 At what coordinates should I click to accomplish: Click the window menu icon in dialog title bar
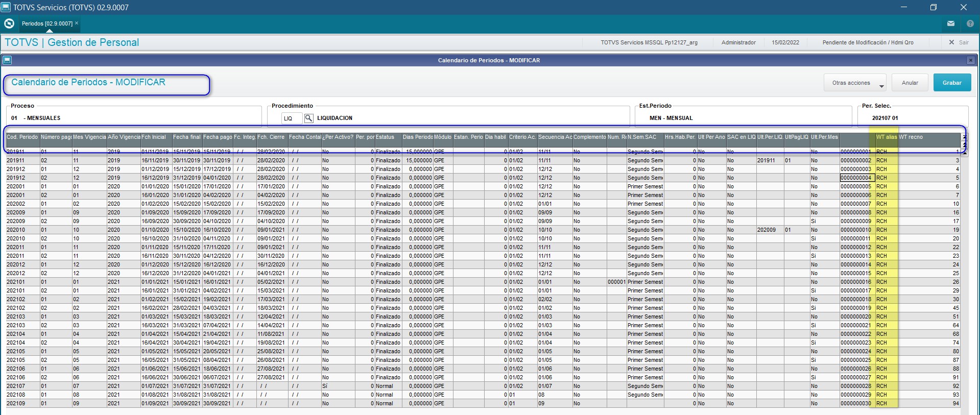[7, 60]
